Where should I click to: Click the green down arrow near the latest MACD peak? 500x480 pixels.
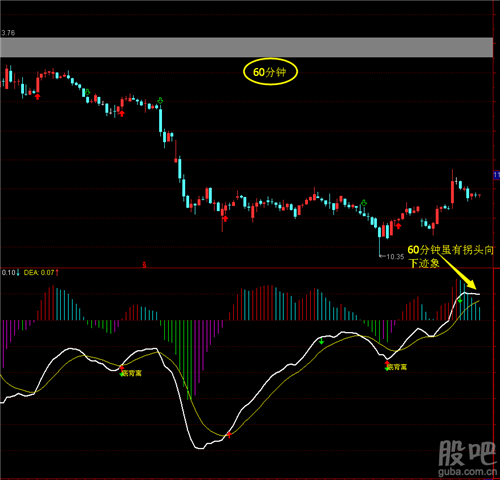coord(460,301)
